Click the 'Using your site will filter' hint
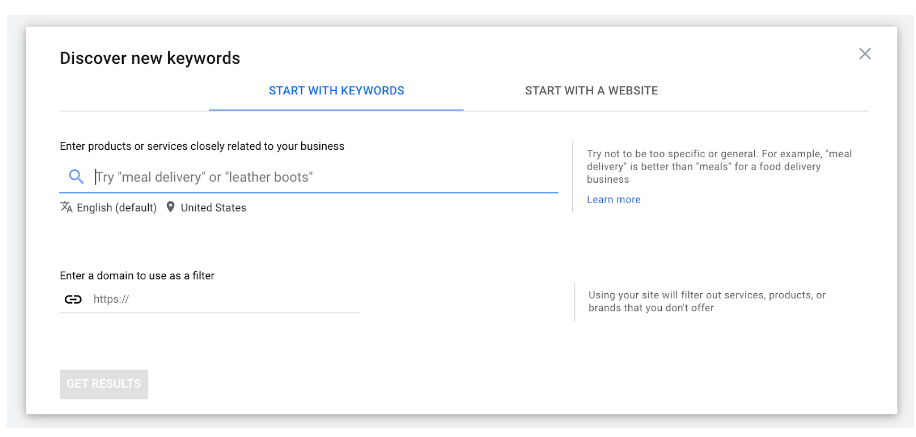Viewport: 916px width, 437px height. point(706,301)
